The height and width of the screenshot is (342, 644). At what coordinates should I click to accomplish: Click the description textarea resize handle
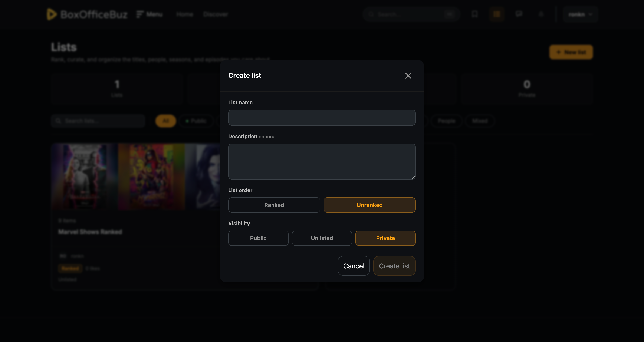tap(414, 177)
